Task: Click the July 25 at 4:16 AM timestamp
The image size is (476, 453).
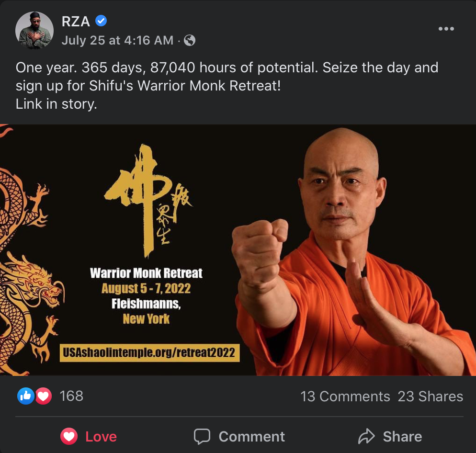Action: (117, 40)
